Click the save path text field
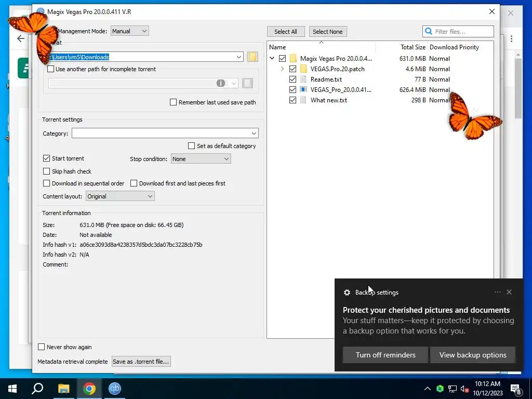This screenshot has height=399, width=532. [x=142, y=57]
